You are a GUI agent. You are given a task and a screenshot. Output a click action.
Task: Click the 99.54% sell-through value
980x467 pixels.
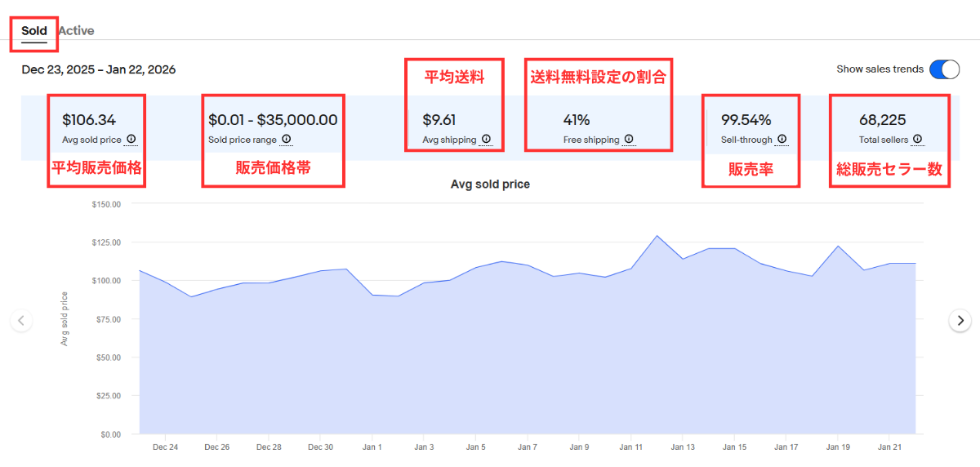click(x=746, y=120)
